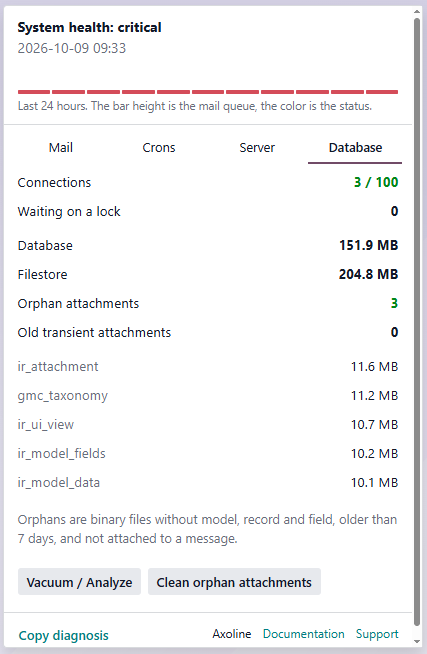
Task: Click the vertical scrollbar thumb
Action: point(417,321)
